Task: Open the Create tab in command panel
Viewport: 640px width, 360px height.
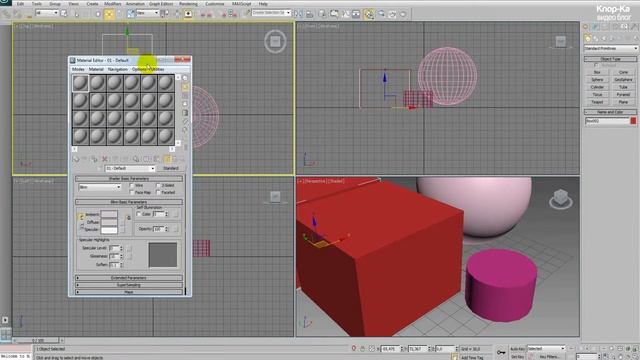Action: (586, 27)
